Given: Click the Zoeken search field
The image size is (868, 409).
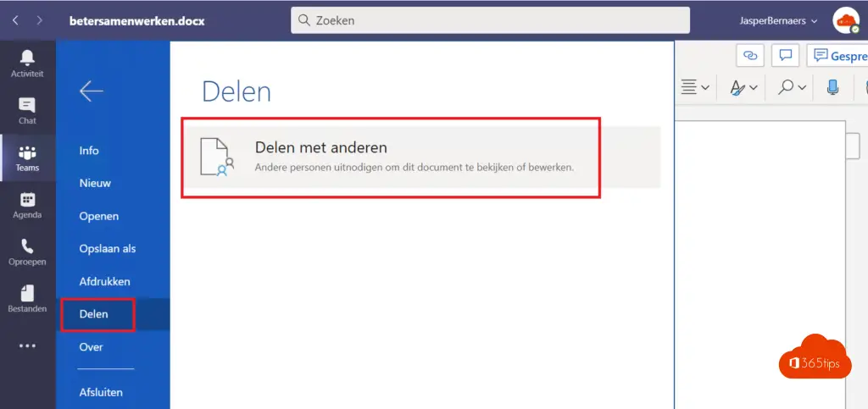Looking at the screenshot, I should 491,20.
